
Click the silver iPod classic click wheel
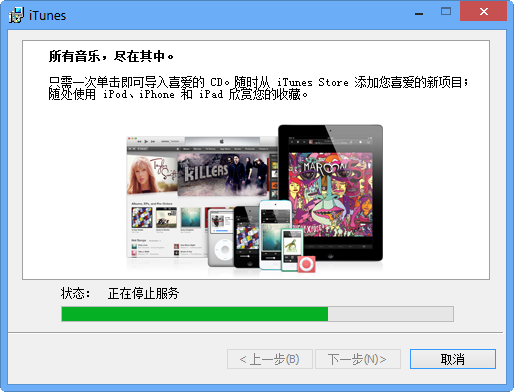[x=224, y=250]
